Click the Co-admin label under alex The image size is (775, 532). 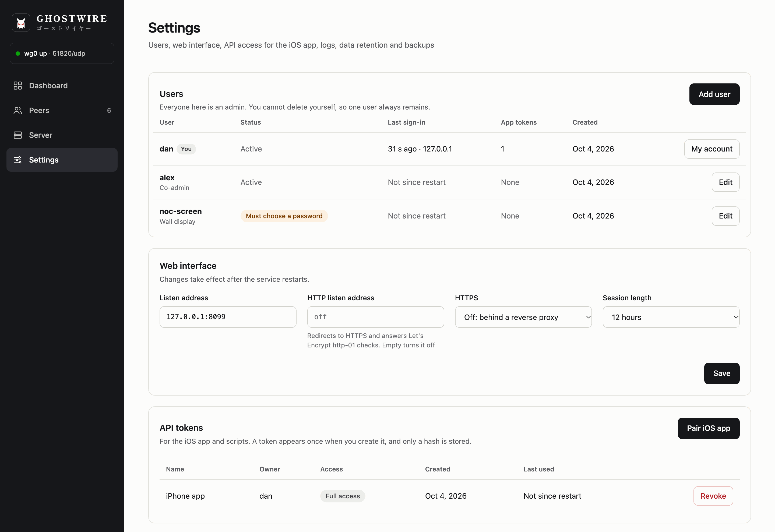(x=174, y=188)
